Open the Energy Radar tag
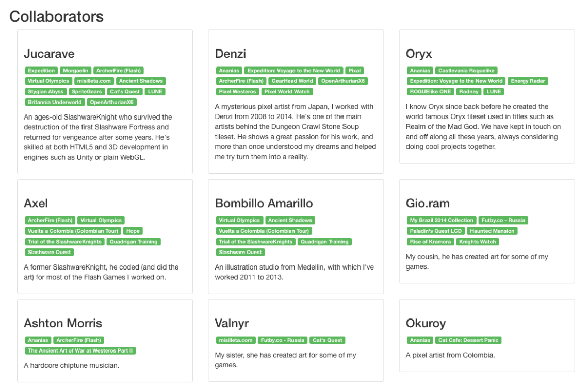The image size is (588, 386). click(528, 81)
